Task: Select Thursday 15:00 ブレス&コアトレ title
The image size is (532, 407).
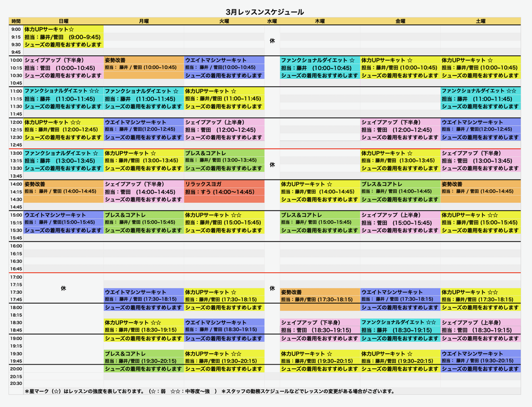Action: [x=302, y=215]
